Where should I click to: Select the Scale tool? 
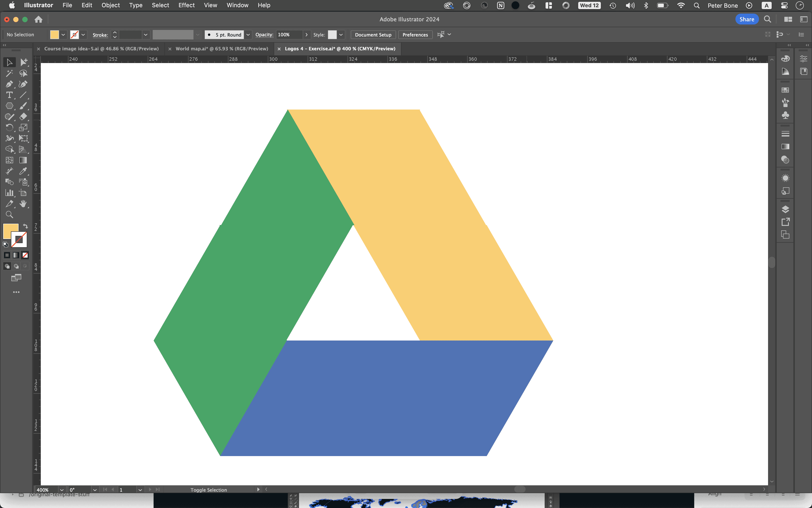point(24,128)
